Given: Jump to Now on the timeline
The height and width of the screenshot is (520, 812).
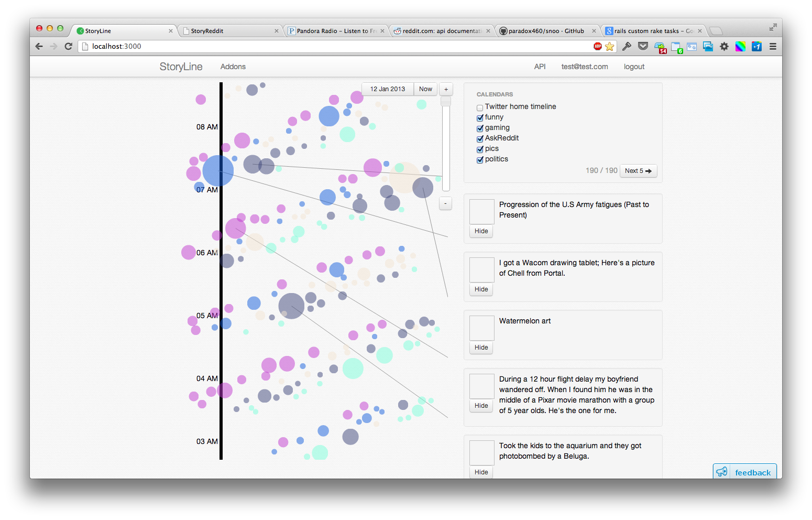Looking at the screenshot, I should click(x=425, y=89).
